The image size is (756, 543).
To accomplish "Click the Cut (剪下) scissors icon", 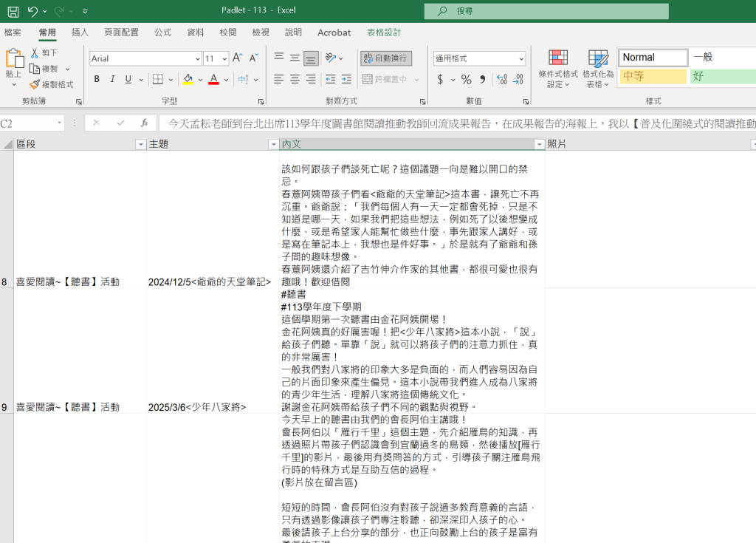I will click(35, 53).
